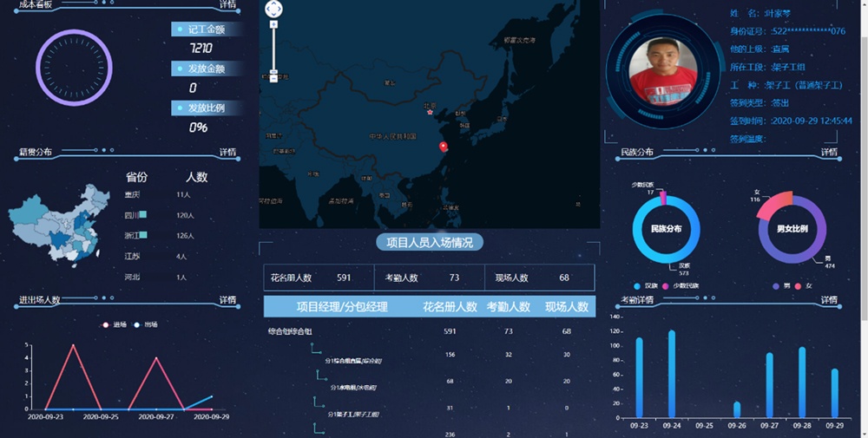Viewport: 868px width, 438px height.
Task: Click the 民族分布 donut chart
Action: 666,230
